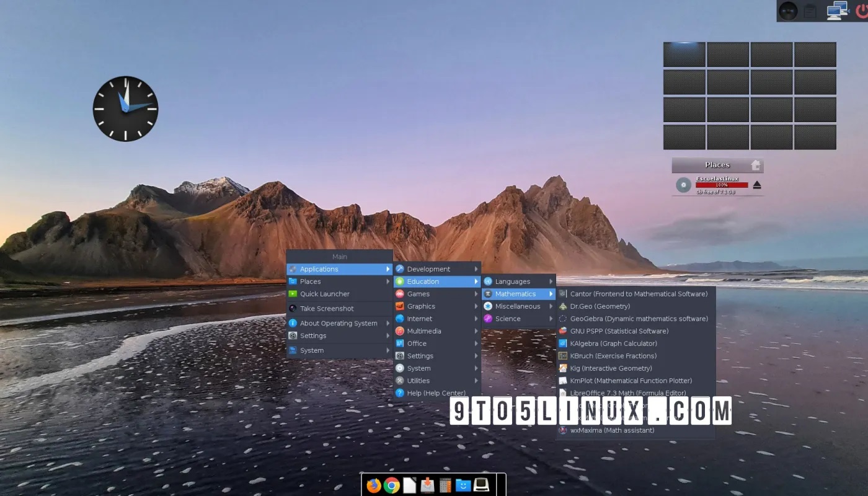
Task: Open LibreOffice 7.3 Math formula editor
Action: tap(636, 393)
